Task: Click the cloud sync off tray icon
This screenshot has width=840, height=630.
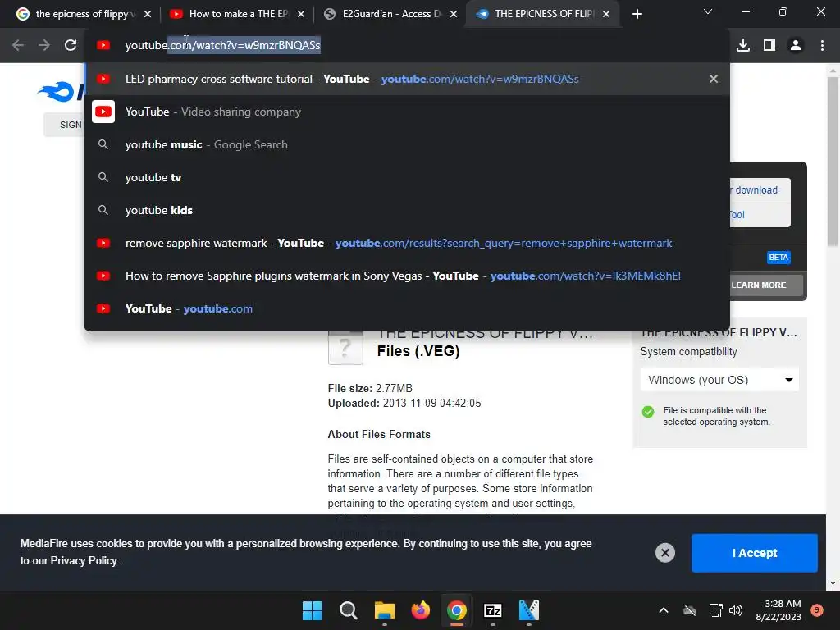Action: pyautogui.click(x=690, y=610)
